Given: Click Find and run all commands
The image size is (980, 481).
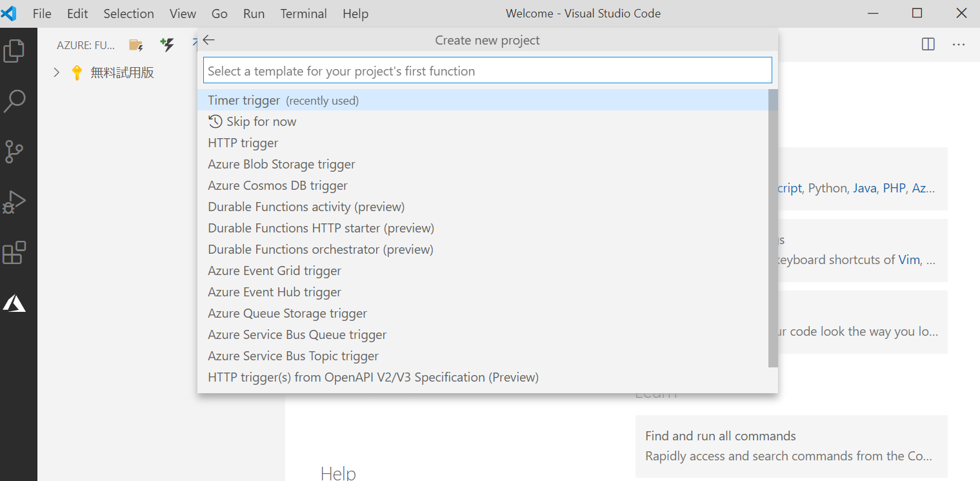Looking at the screenshot, I should pyautogui.click(x=721, y=436).
